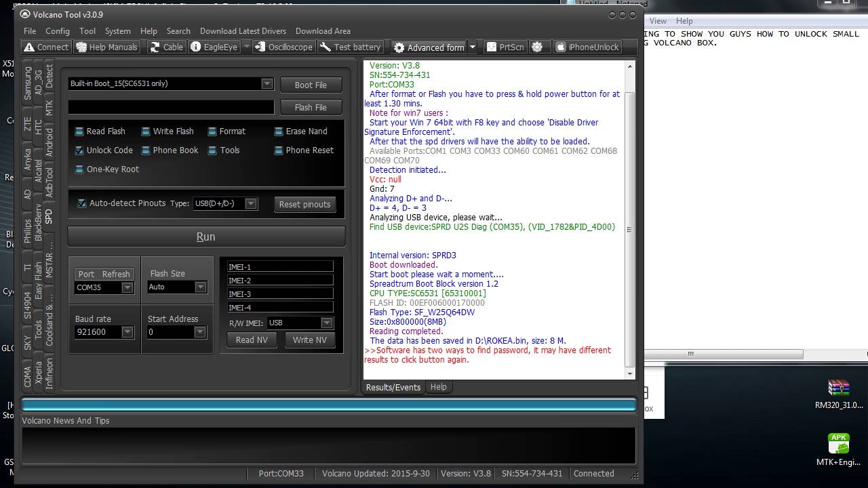Click the Flash File button

311,107
